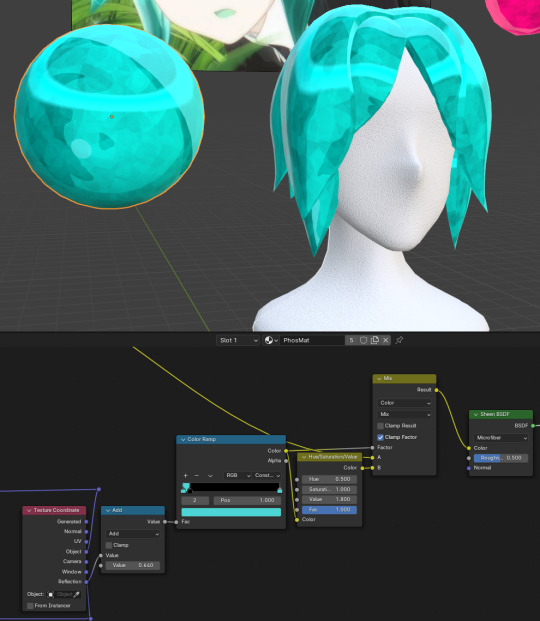Click the Color Ramp Alpha output socket

pos(286,461)
